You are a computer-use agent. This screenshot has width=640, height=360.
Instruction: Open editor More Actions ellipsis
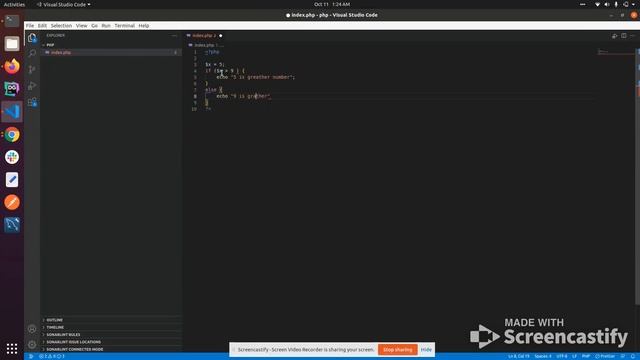pyautogui.click(x=633, y=36)
